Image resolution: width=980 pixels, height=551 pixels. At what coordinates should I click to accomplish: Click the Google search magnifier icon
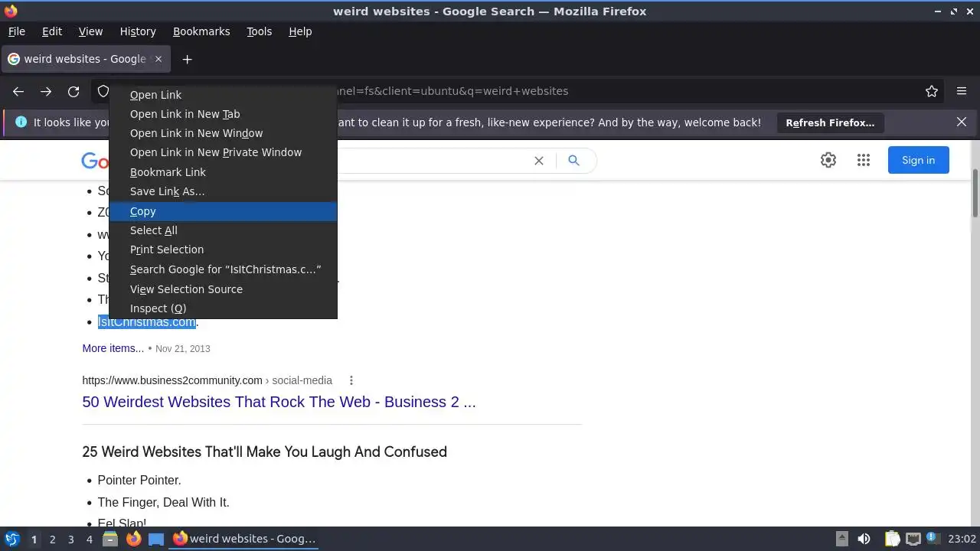coord(573,160)
